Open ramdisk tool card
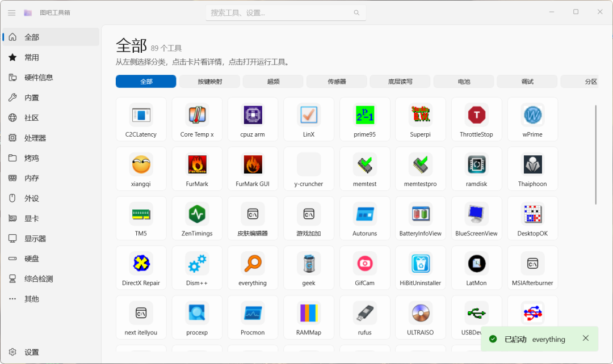Screen dimensions: 613x364 click(x=476, y=169)
